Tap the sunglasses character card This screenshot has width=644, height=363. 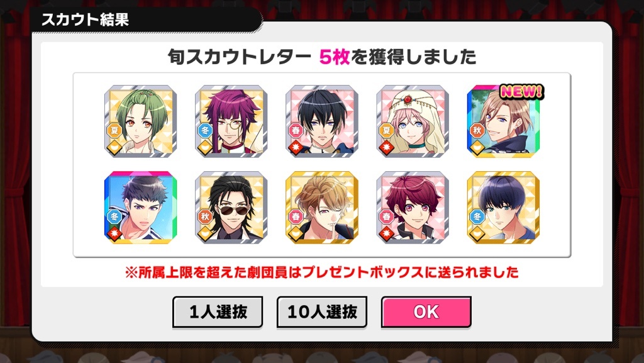pyautogui.click(x=231, y=208)
